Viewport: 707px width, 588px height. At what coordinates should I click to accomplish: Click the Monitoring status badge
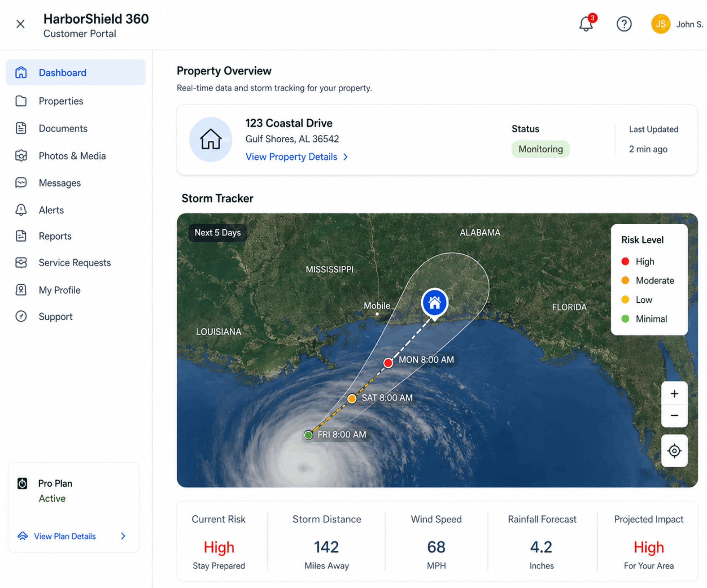(x=540, y=149)
